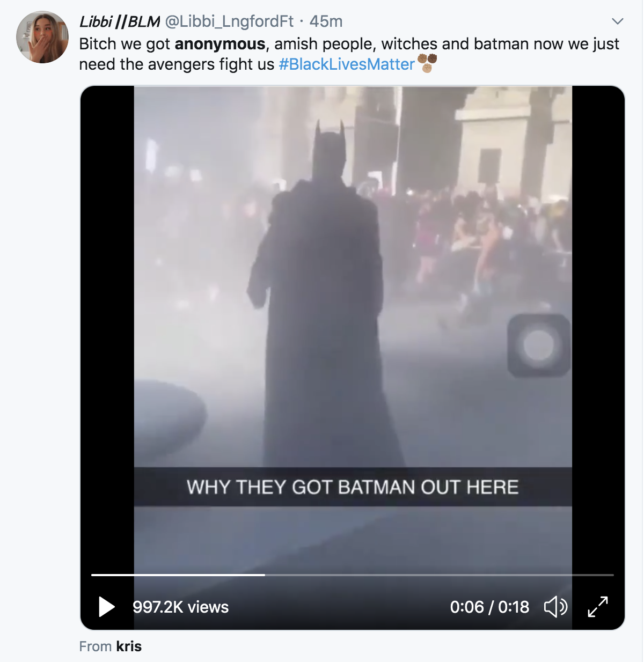Open the #BlackLivesMatter hashtag
644x662 pixels.
[347, 64]
